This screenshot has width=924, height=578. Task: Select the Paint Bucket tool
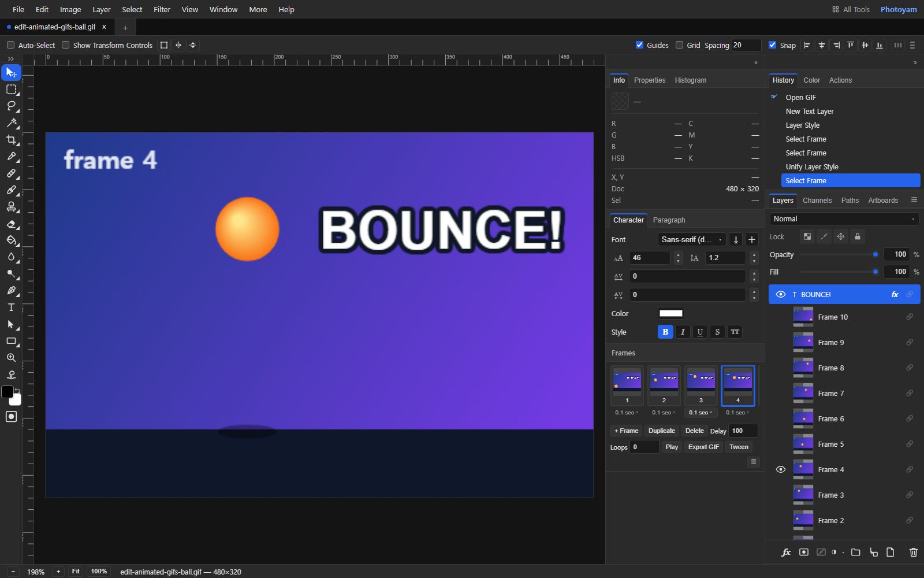(11, 240)
